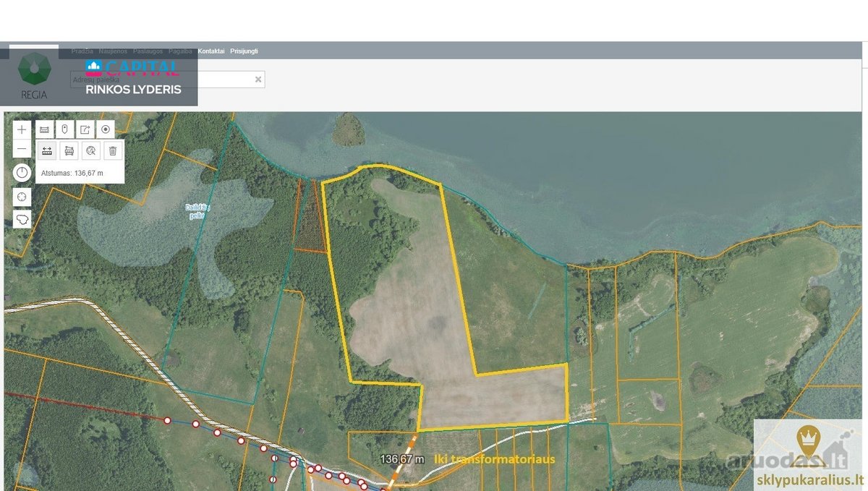
Task: Clear the address search with X icon
Action: tap(258, 80)
